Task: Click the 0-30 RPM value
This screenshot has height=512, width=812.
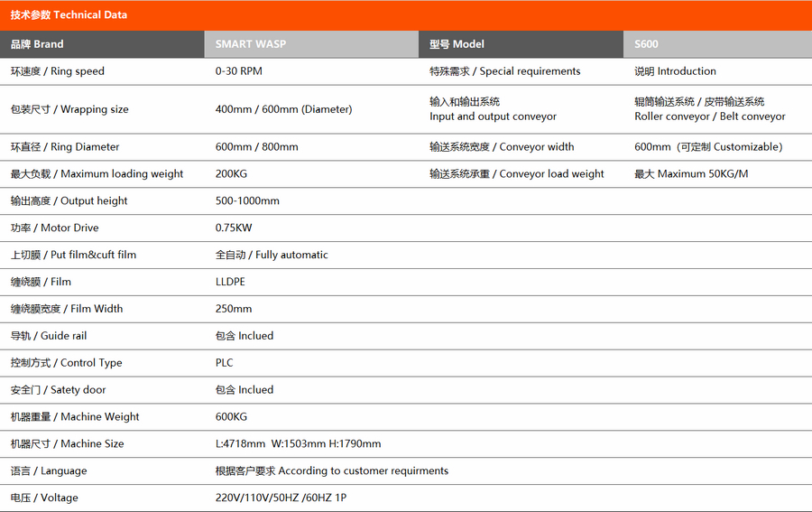Action: point(239,71)
